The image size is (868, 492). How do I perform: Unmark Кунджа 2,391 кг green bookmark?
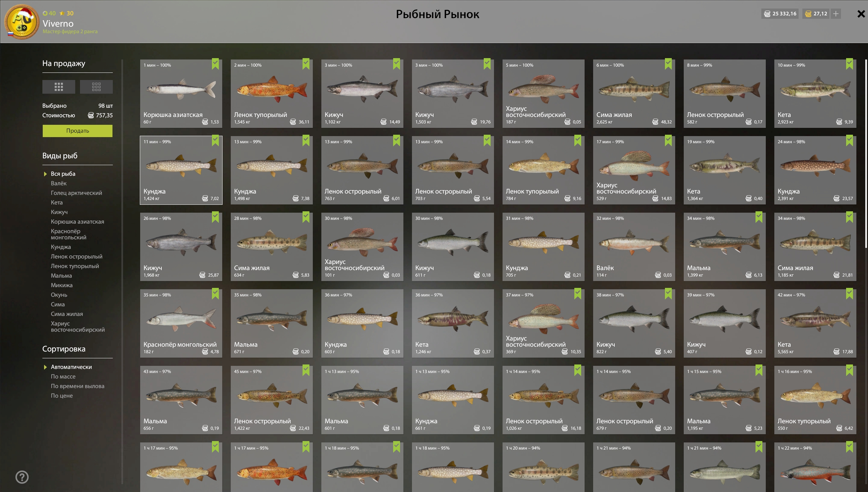[x=850, y=141]
